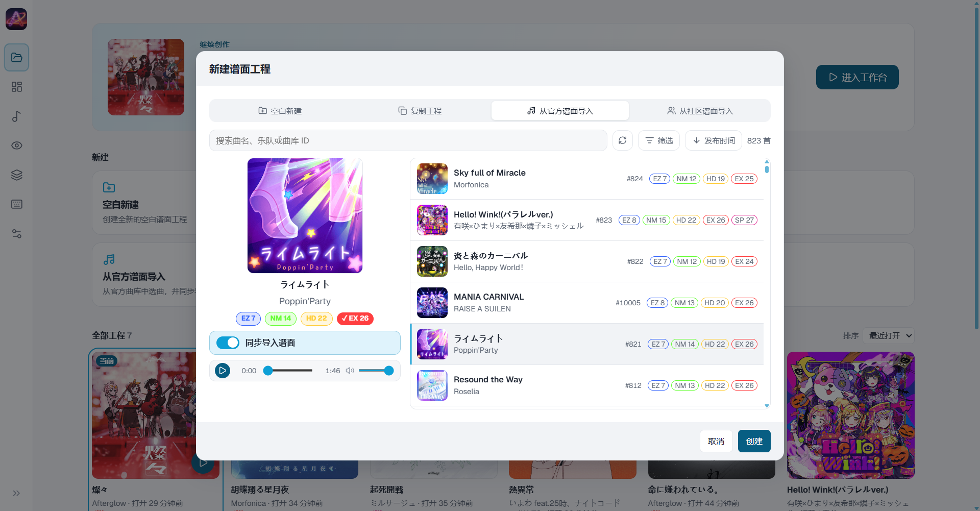This screenshot has height=511, width=980.
Task: Open the music note icon in sidebar
Action: point(17,116)
